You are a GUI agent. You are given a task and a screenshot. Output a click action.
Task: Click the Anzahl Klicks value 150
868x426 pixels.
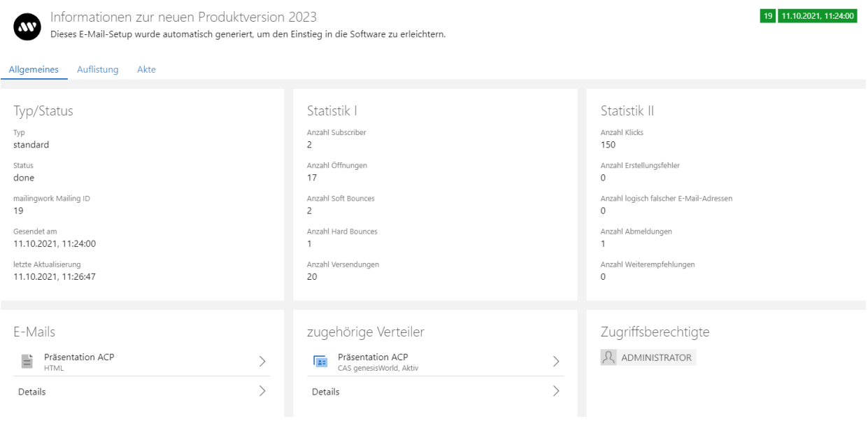point(608,145)
